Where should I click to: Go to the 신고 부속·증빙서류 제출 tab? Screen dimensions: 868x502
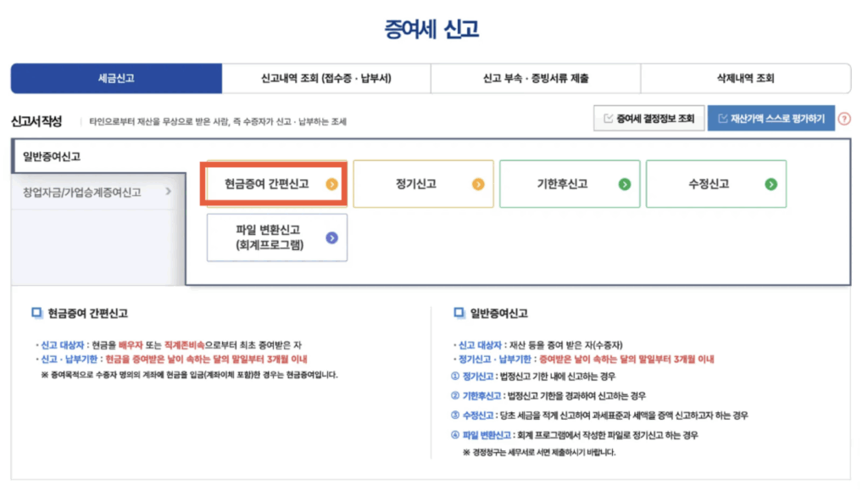coord(536,79)
